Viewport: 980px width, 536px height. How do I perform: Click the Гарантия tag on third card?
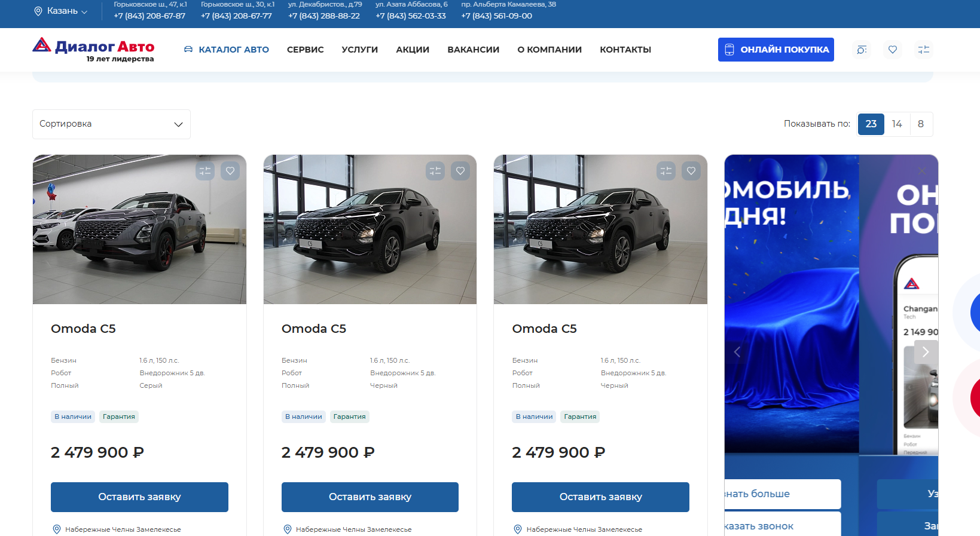[x=580, y=416]
